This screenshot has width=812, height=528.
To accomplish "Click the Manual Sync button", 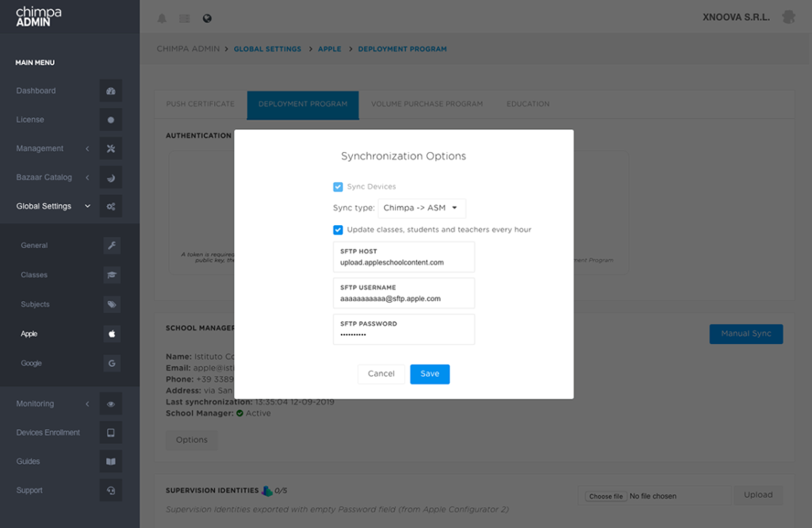I will 745,334.
